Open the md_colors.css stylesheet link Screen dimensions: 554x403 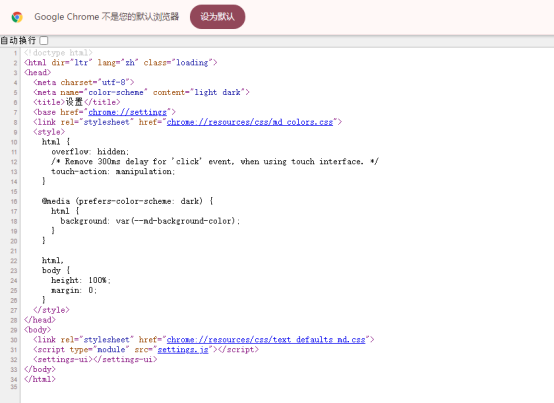click(x=250, y=122)
